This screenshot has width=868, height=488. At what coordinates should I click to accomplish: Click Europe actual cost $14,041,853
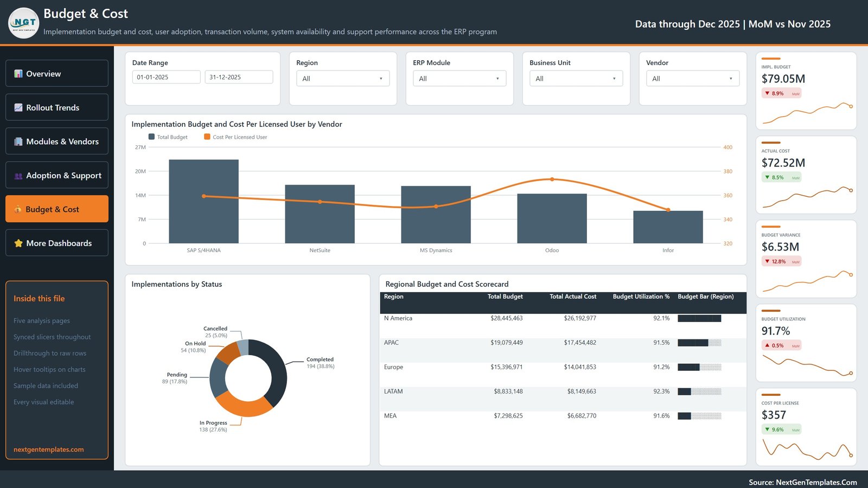coord(580,367)
